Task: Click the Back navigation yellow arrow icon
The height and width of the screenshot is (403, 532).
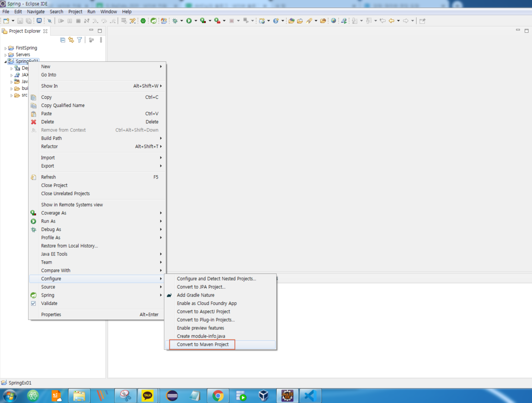Action: coord(391,21)
